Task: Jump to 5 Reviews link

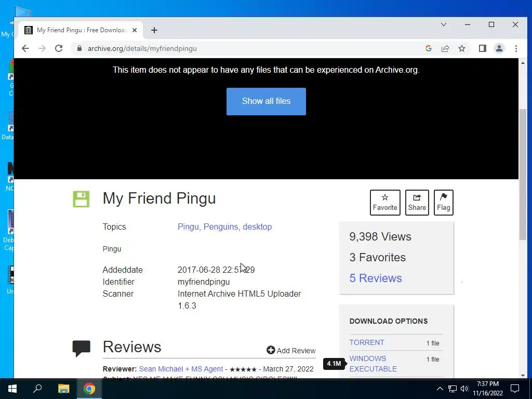Action: pos(376,278)
